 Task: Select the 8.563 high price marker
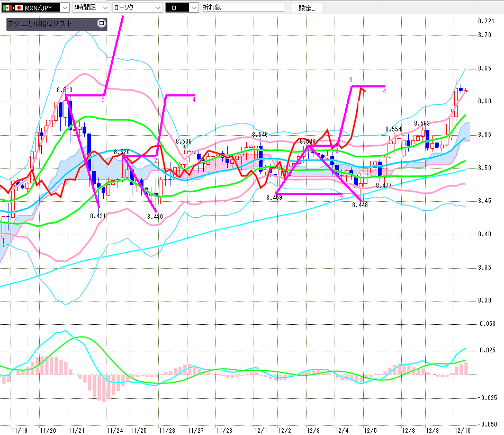coord(422,123)
